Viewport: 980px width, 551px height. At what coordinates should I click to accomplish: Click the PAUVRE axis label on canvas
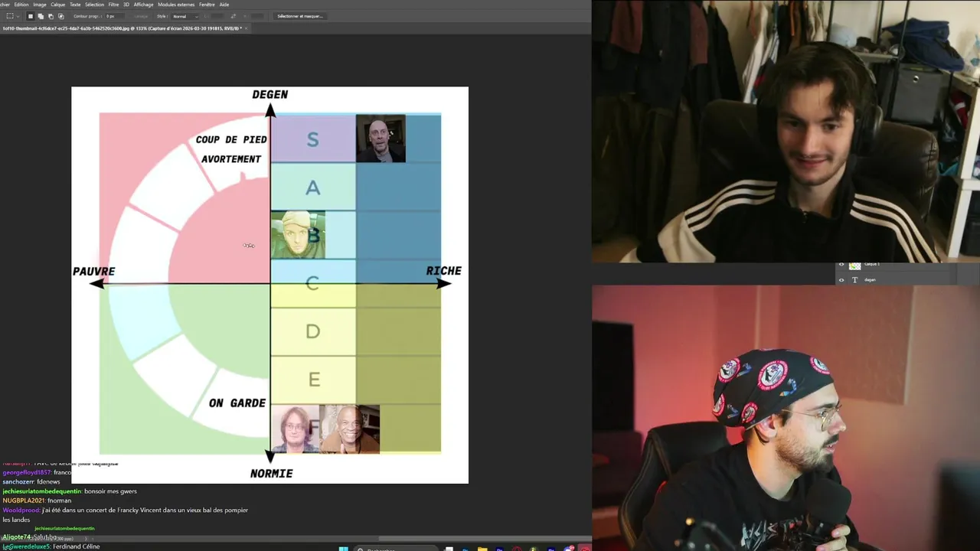click(x=93, y=271)
